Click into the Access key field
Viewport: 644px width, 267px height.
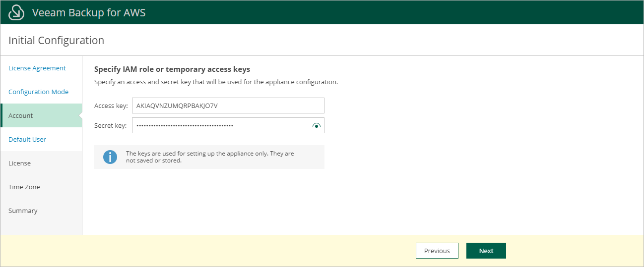coord(228,106)
